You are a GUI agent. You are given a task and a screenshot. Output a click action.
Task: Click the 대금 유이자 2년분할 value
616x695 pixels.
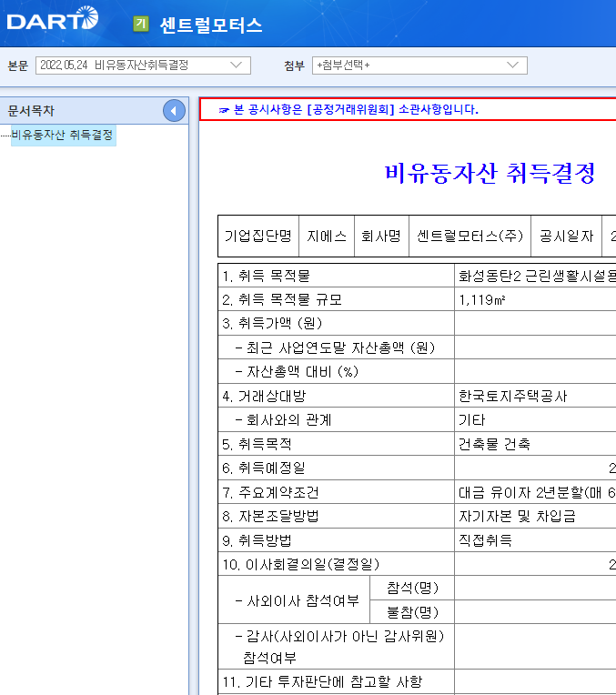pos(537,493)
